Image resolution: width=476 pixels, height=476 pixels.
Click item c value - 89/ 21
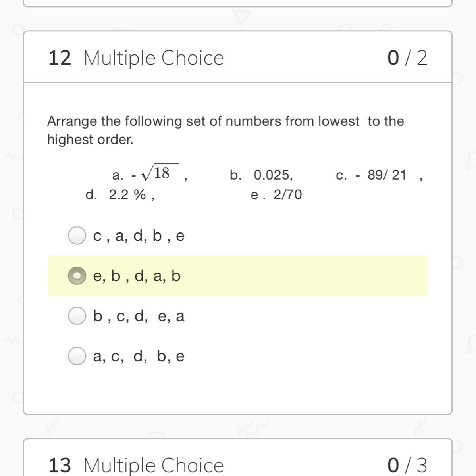[x=382, y=175]
